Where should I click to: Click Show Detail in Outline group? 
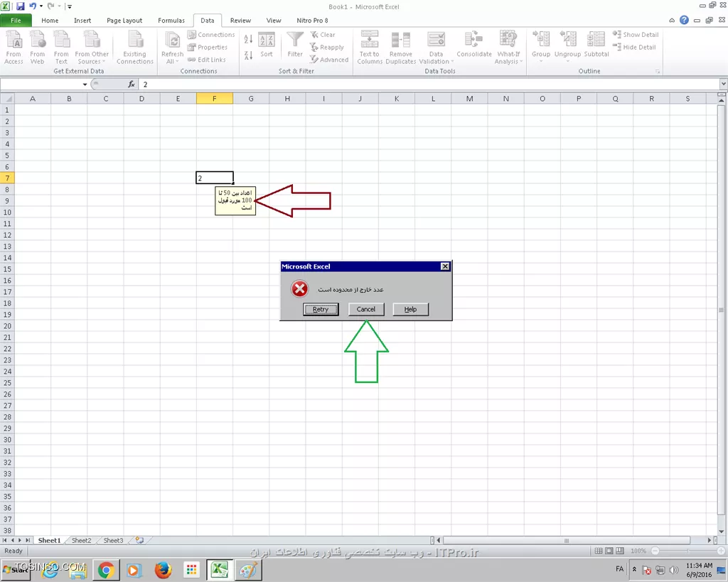(x=636, y=34)
